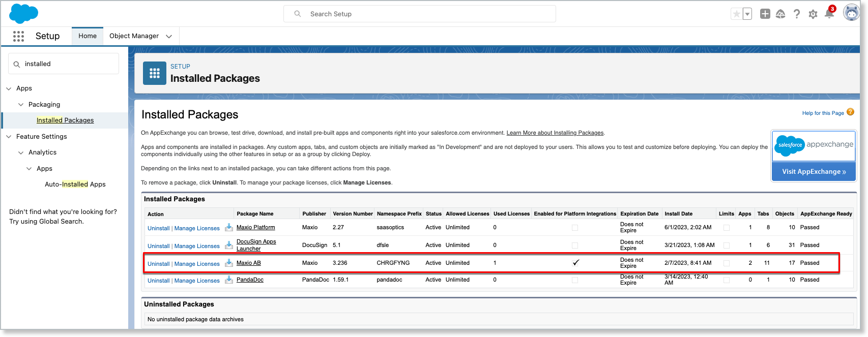The height and width of the screenshot is (337, 868).
Task: Click the Package Name column header
Action: click(x=255, y=214)
